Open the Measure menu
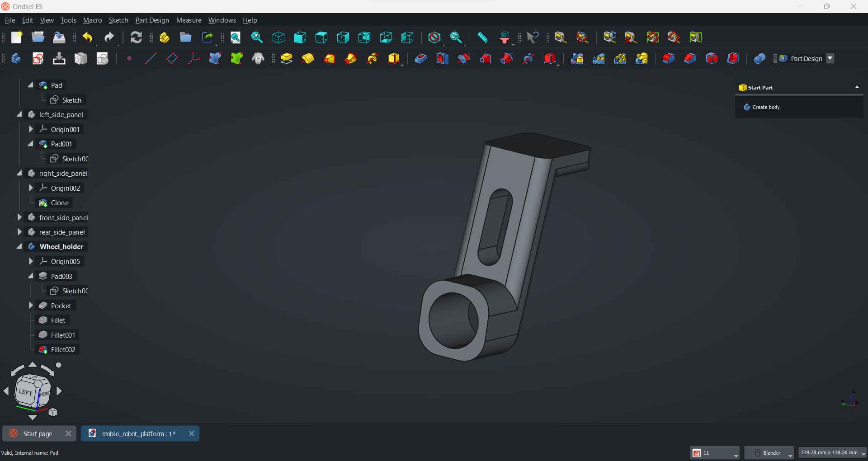The image size is (868, 461). click(189, 20)
